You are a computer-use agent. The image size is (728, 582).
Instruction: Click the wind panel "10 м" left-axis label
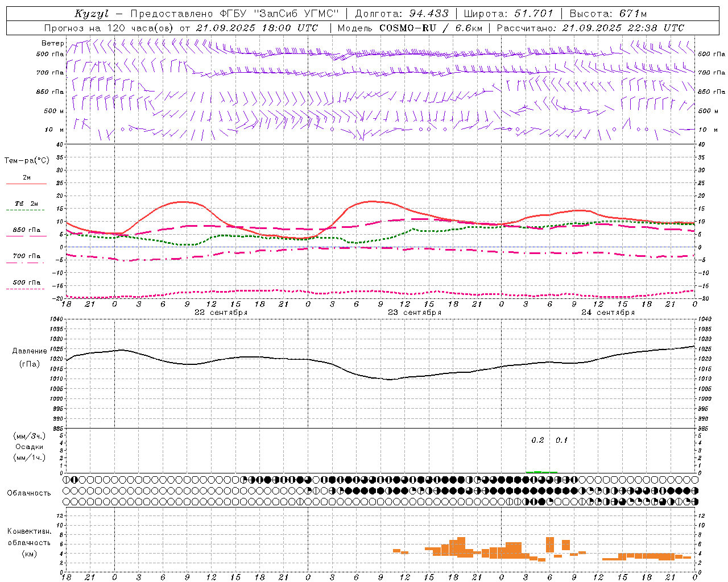click(x=54, y=130)
